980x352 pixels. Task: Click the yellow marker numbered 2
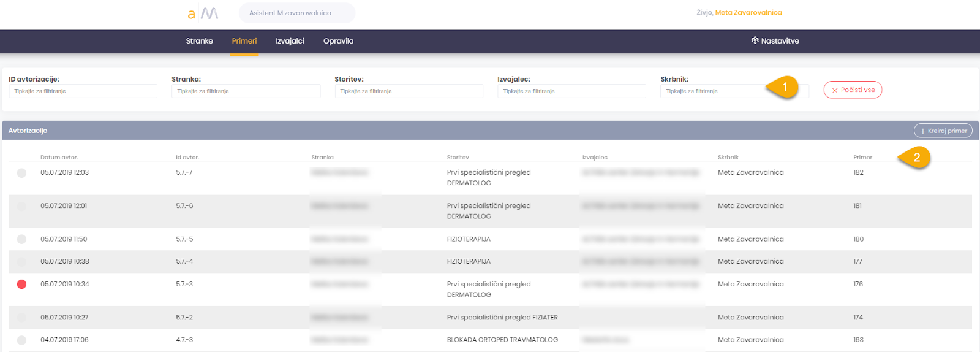(x=916, y=158)
